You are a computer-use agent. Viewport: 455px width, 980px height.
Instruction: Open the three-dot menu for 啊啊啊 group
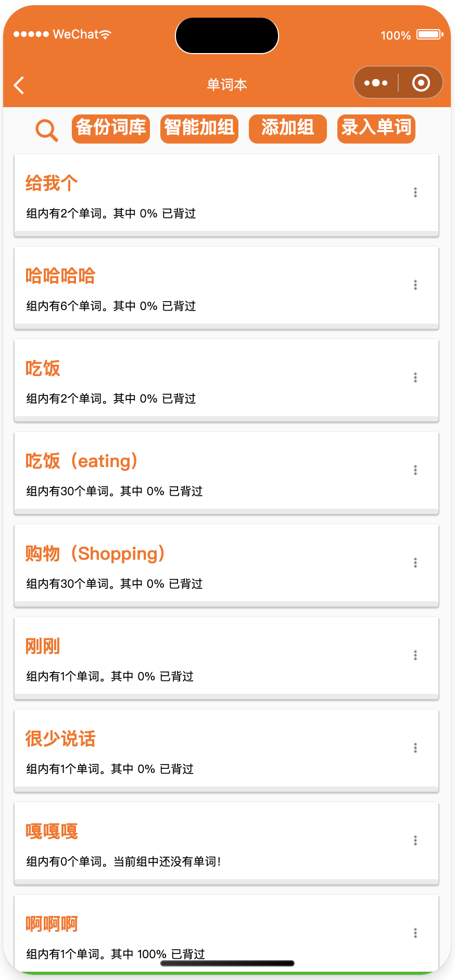pos(415,933)
